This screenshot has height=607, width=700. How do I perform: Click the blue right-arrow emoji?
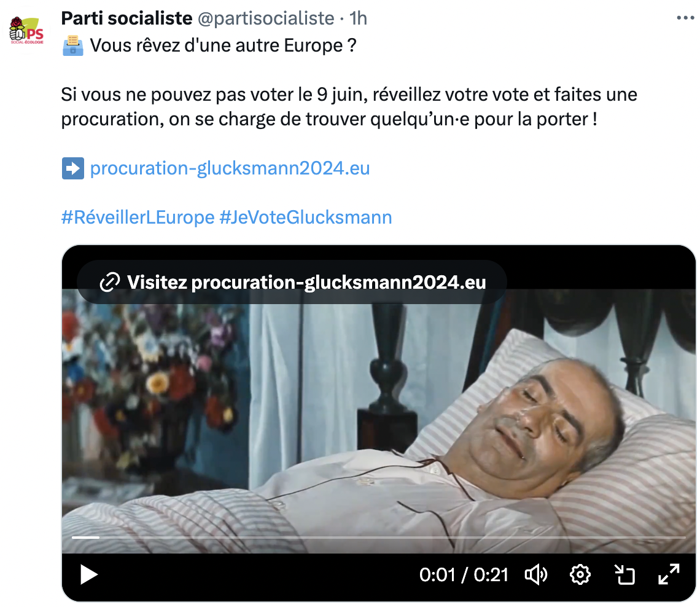point(73,168)
